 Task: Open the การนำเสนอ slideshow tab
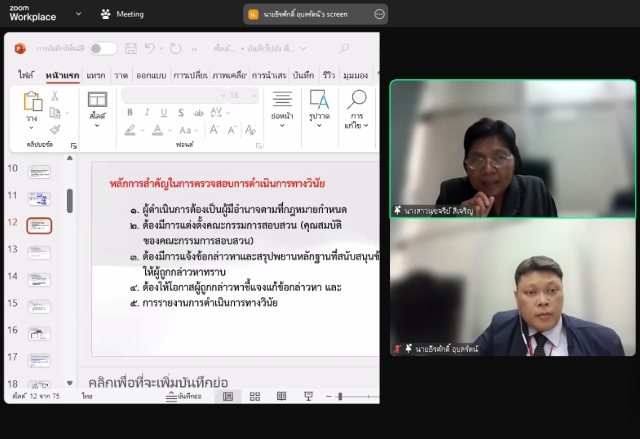coord(269,75)
